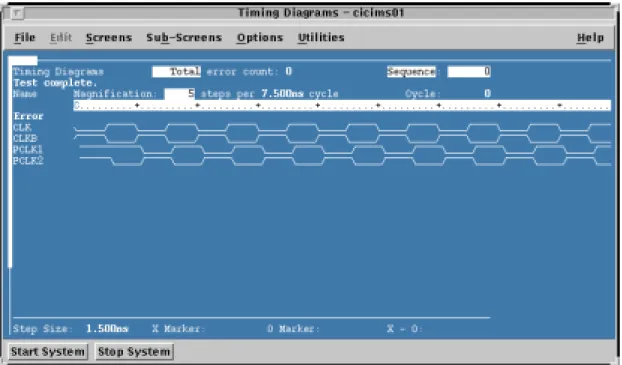Open the Help menu
Image resolution: width=622 pixels, height=365 pixels.
coord(590,38)
